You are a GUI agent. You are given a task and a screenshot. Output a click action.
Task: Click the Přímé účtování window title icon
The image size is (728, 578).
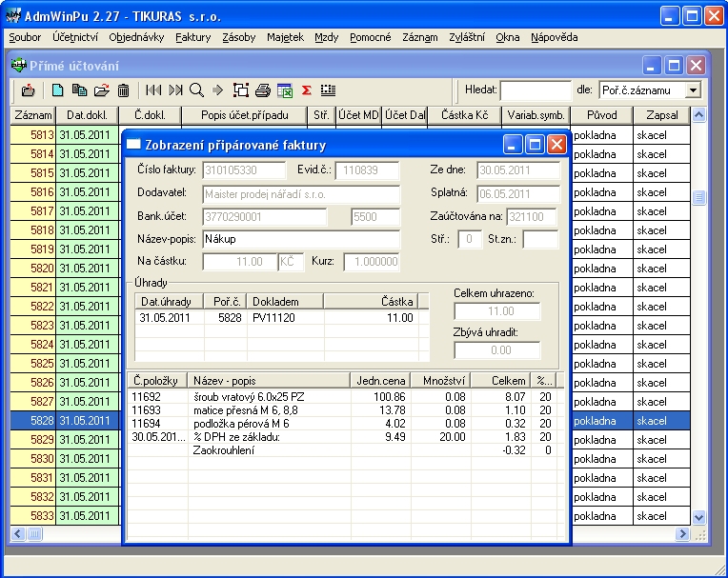19,66
